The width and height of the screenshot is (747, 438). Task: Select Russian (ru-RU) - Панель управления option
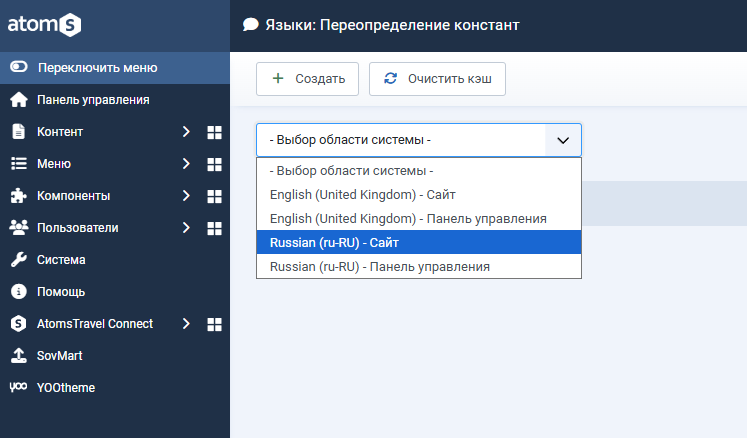[419, 266]
